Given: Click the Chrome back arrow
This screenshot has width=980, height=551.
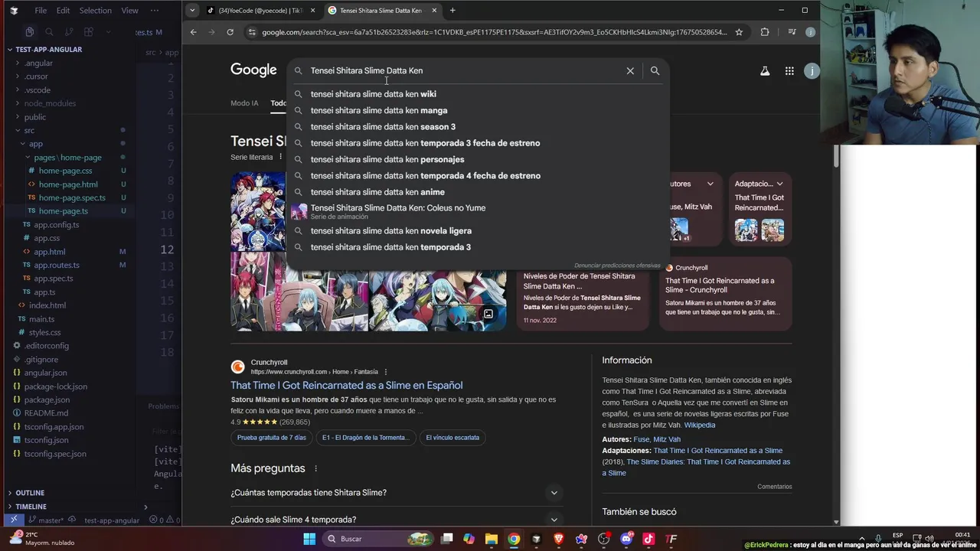Looking at the screenshot, I should pos(194,32).
